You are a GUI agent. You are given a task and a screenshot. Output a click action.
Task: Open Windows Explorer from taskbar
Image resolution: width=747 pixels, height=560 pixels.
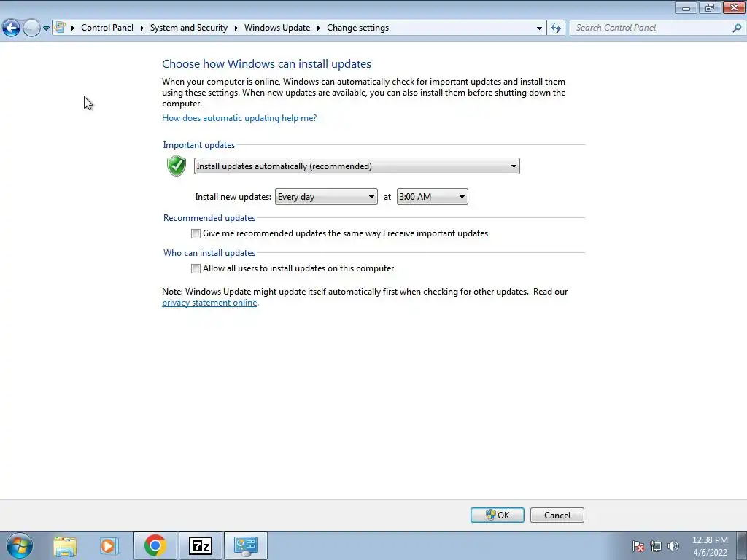(65, 545)
